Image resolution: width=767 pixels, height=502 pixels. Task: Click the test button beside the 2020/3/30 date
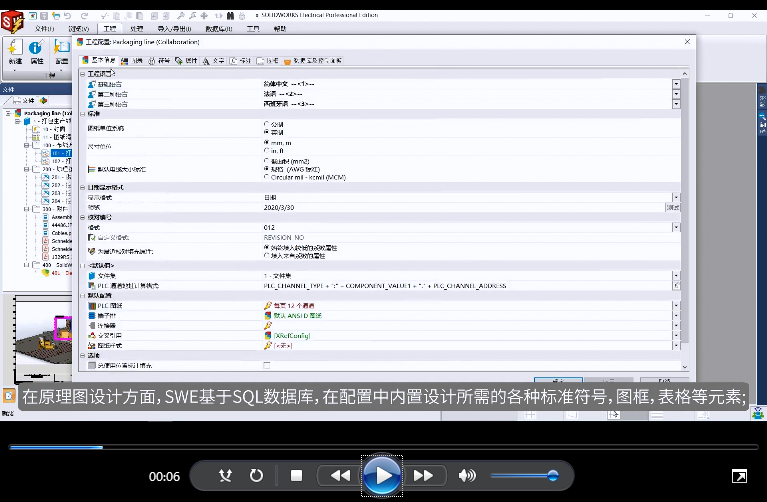point(673,207)
